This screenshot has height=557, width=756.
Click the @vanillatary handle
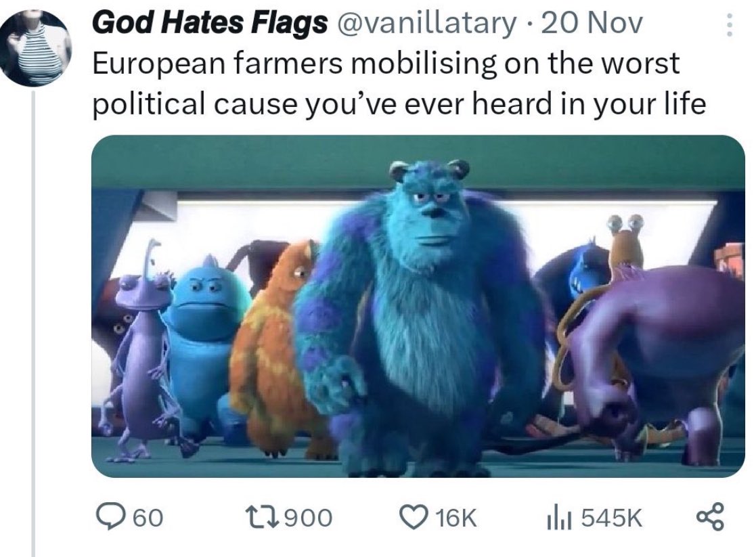pyautogui.click(x=426, y=22)
